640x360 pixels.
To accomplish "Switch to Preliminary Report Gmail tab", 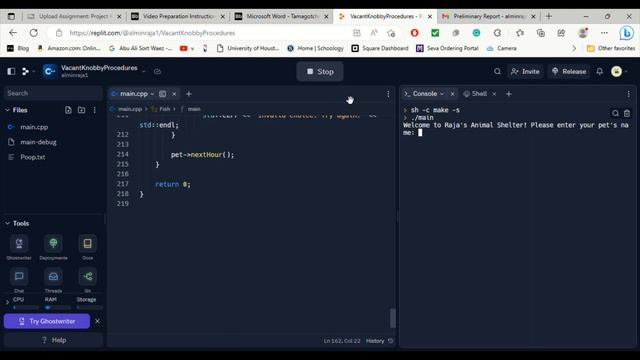I will click(x=489, y=16).
